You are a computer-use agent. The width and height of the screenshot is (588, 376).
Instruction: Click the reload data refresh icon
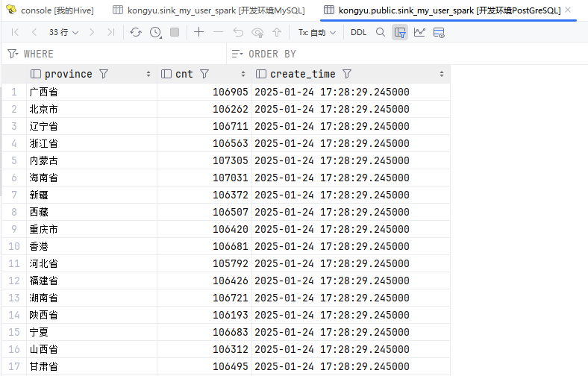135,32
